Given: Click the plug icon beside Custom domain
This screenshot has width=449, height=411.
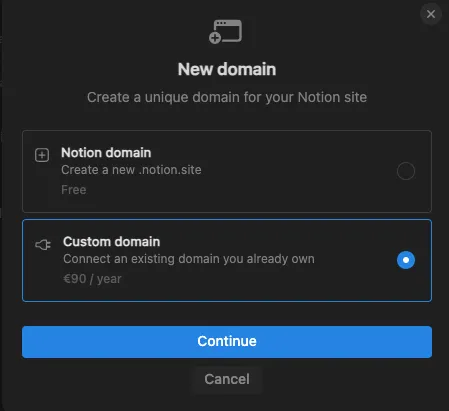Looking at the screenshot, I should [43, 245].
